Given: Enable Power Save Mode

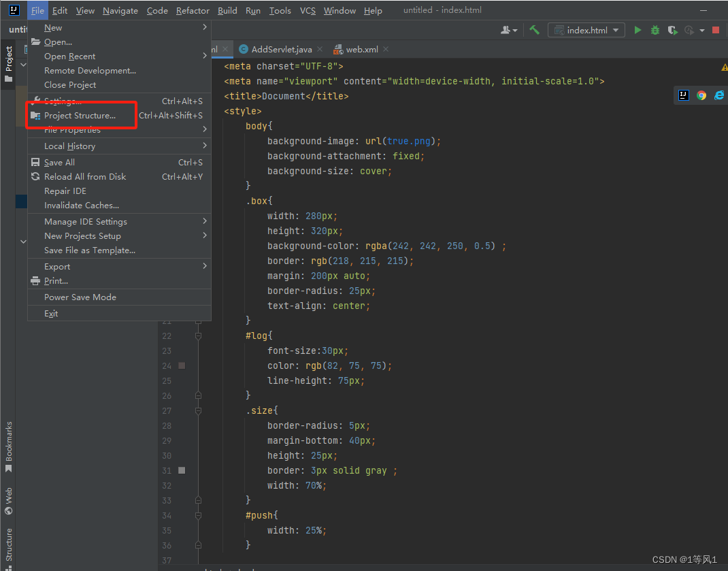Looking at the screenshot, I should [x=119, y=297].
